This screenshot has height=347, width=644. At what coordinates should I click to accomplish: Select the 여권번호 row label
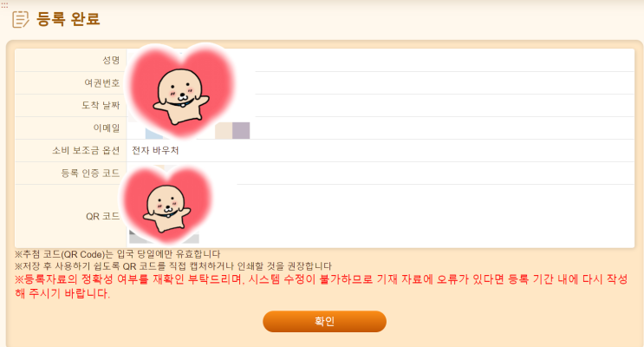pos(102,83)
